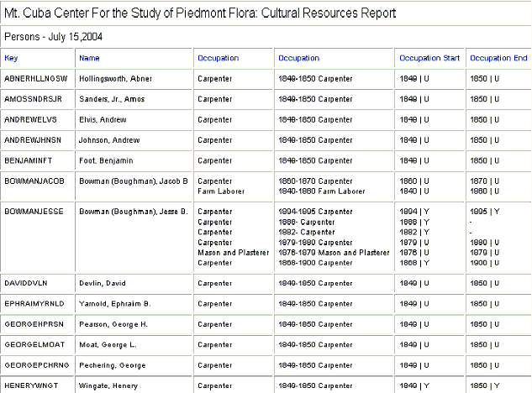Sort by the Occupation Start column header
Image resolution: width=532 pixels, height=393 pixels.
coord(429,58)
